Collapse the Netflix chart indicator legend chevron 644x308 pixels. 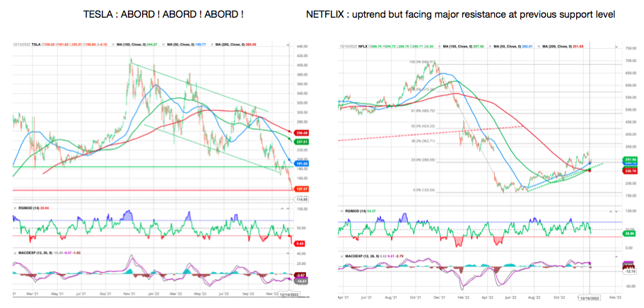point(616,47)
